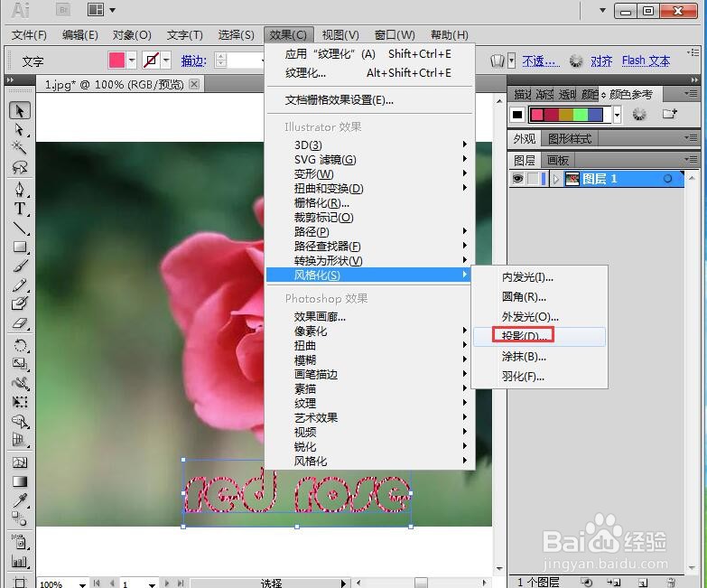Screen dimensions: 707x588
Task: Click 描边 stroke link
Action: click(193, 61)
